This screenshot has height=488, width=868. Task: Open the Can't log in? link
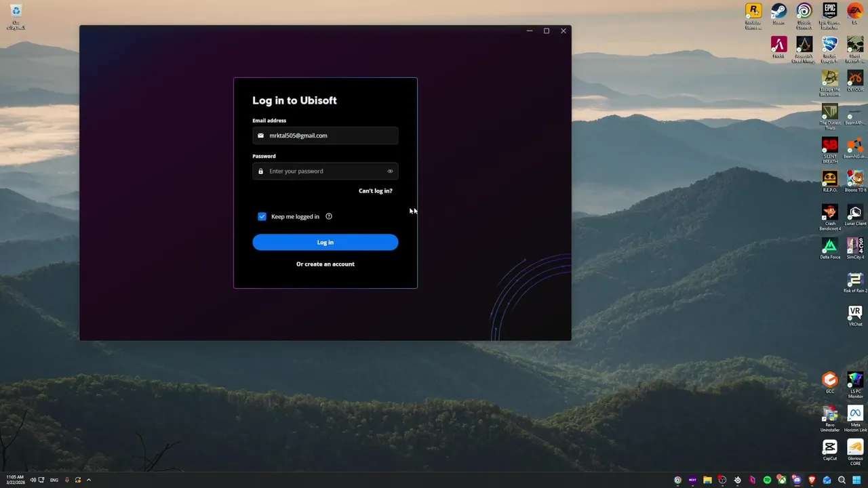(x=375, y=190)
